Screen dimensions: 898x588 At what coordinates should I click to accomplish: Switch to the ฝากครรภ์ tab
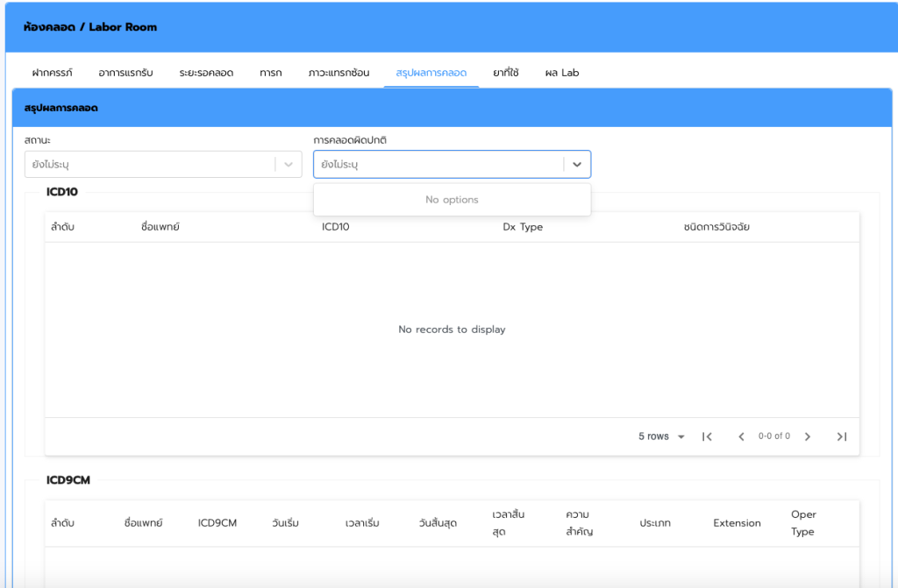[x=52, y=73]
